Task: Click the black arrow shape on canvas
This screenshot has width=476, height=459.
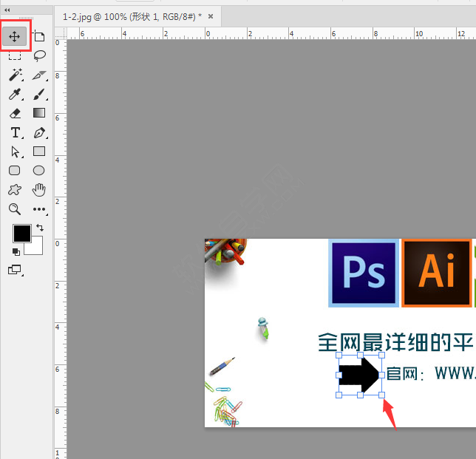Action: click(358, 375)
